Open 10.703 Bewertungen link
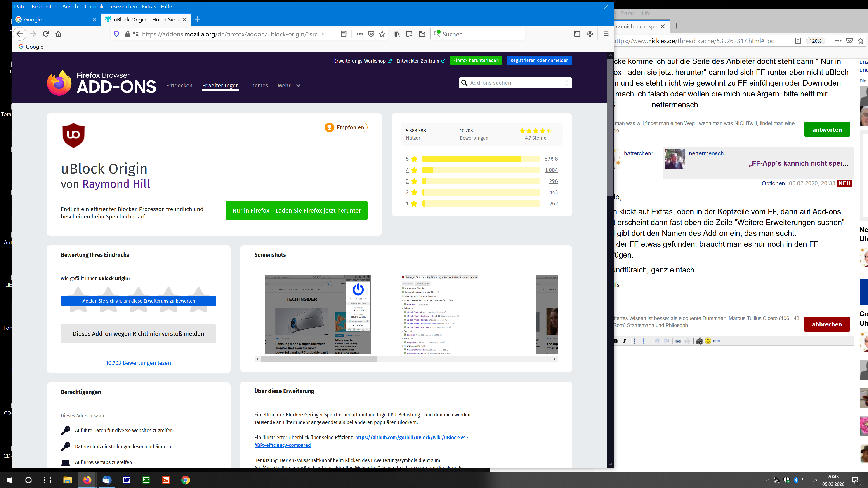 coord(474,134)
